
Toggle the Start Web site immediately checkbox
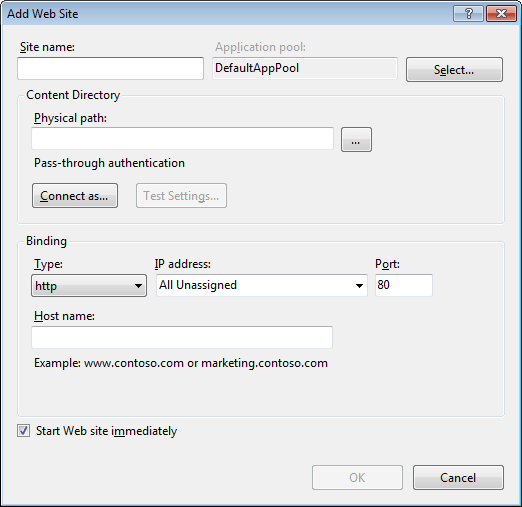[x=24, y=431]
